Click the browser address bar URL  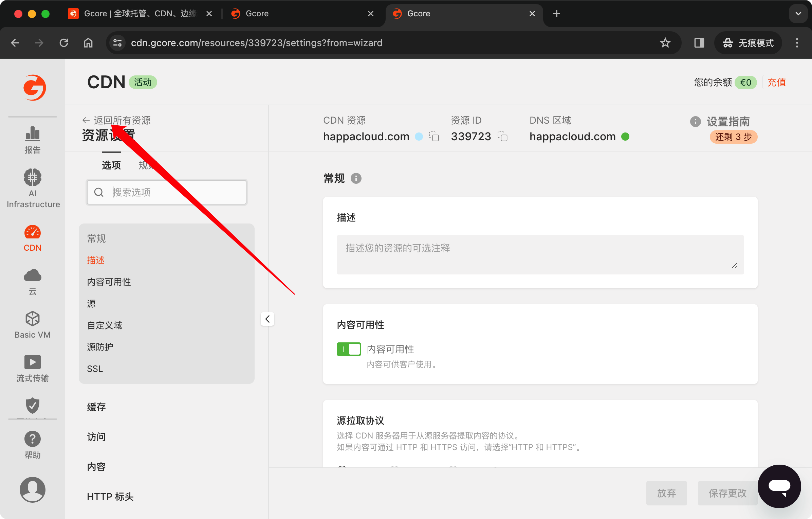[257, 43]
